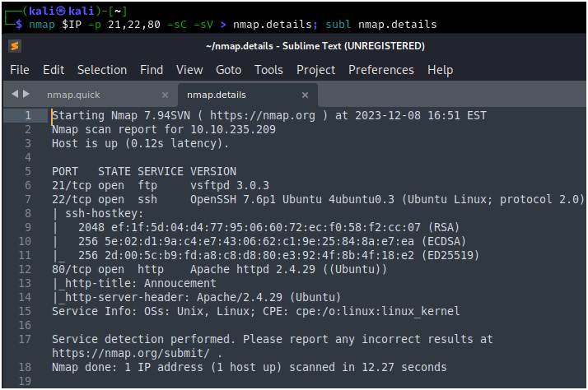Viewport: 588px width, 390px height.
Task: Switch to the nmap.quick tab
Action: click(x=73, y=95)
